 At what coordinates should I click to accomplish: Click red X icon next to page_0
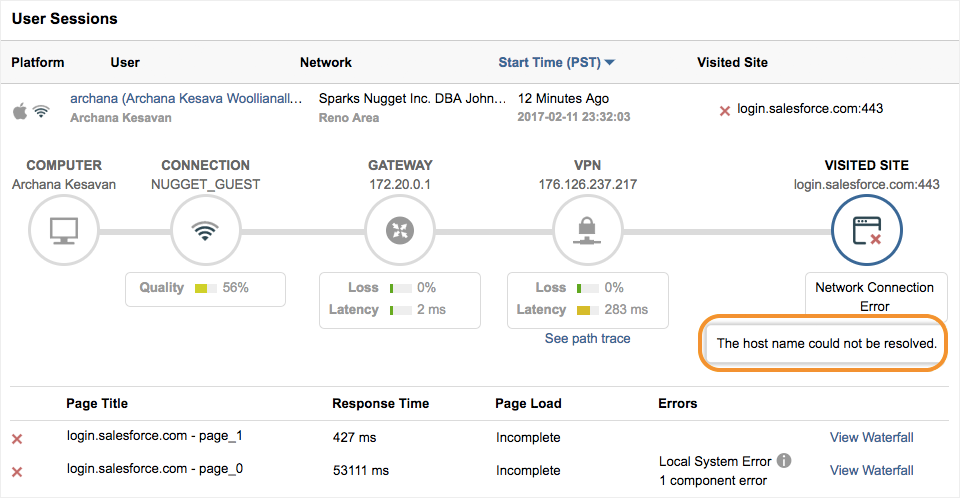point(17,471)
